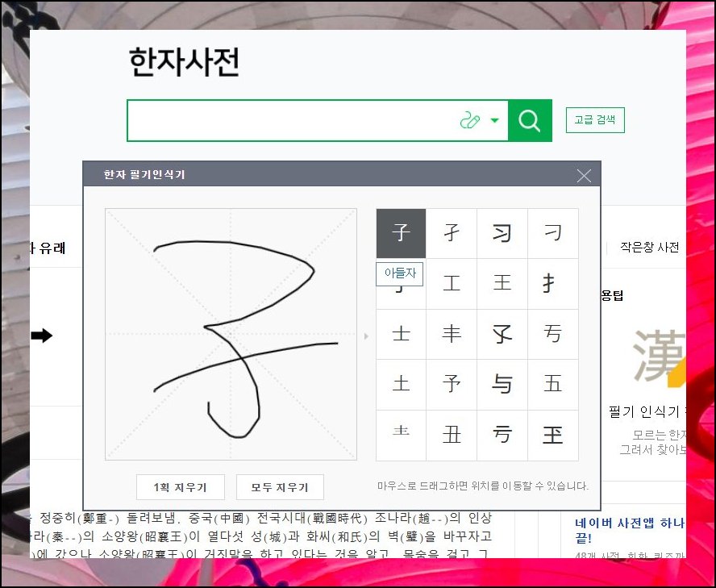Image resolution: width=716 pixels, height=588 pixels.
Task: Select the 亏 candidate character
Action: (x=502, y=435)
